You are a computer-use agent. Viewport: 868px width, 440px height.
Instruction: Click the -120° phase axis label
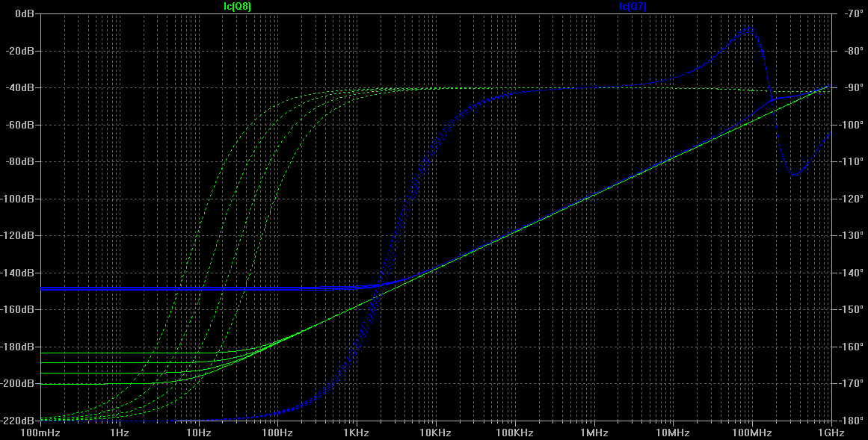point(852,199)
